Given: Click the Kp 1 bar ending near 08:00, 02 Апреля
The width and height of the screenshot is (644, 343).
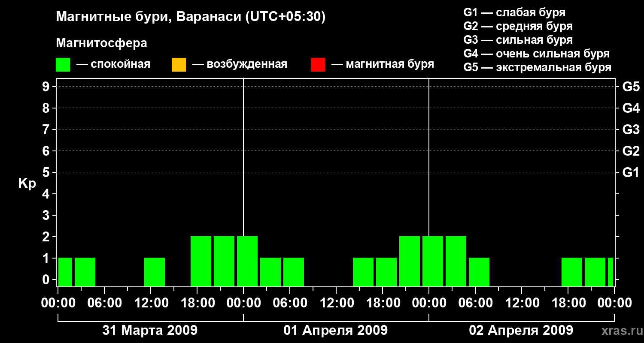Looking at the screenshot, I should click(x=479, y=272).
